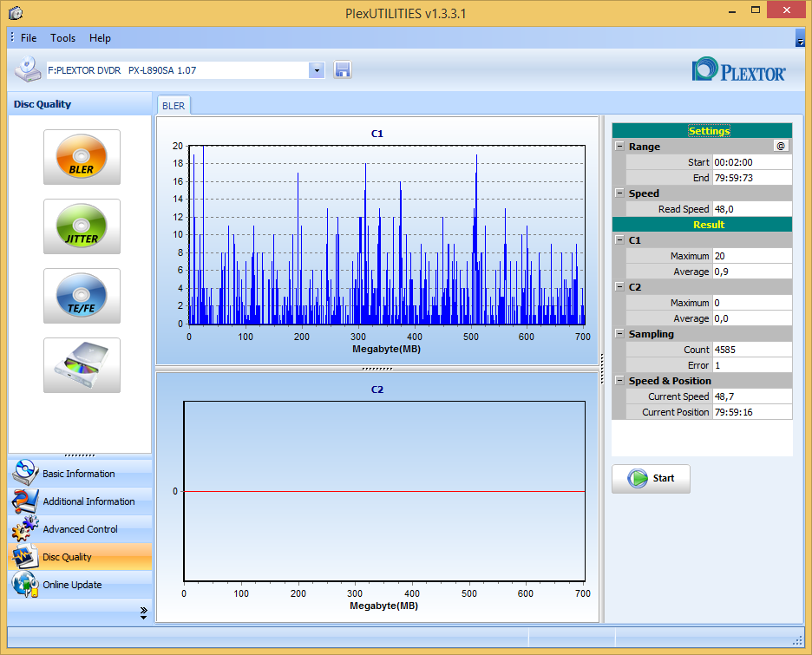Screen dimensions: 812x655
Task: Click the @ button in Range row
Action: coord(781,146)
